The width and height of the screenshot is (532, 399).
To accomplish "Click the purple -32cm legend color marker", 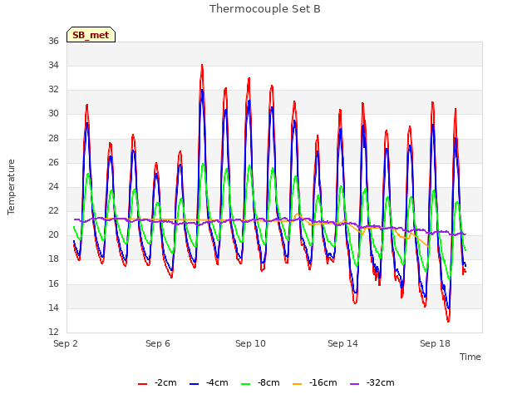I will point(354,384).
